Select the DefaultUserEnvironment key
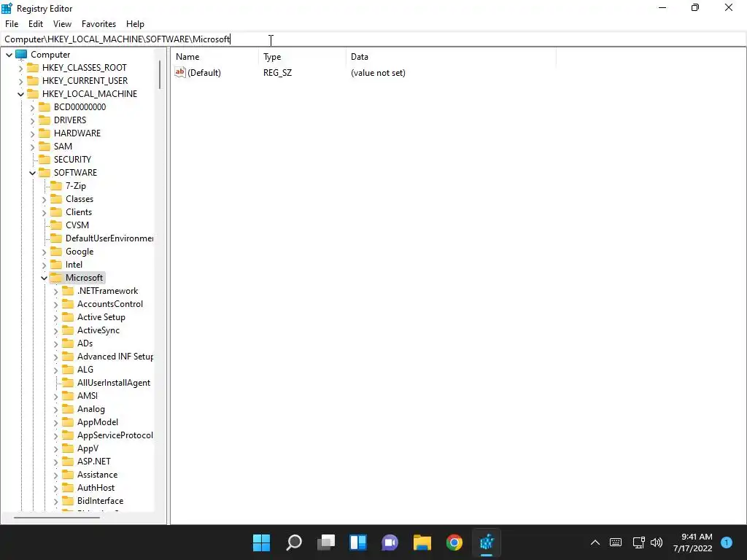 (x=109, y=238)
